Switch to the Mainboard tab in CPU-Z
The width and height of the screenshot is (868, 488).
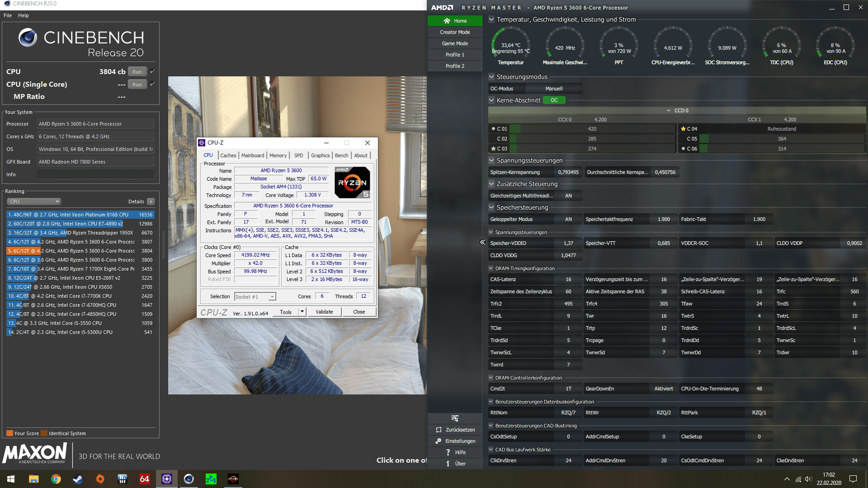click(253, 155)
